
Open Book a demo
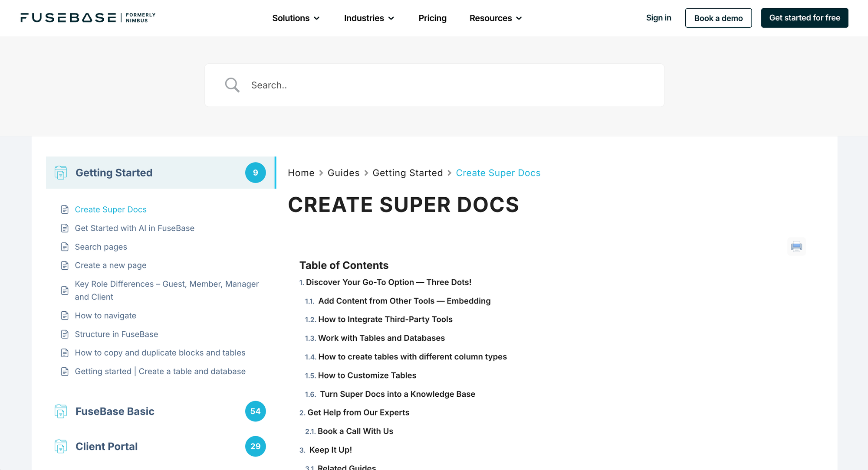pyautogui.click(x=718, y=18)
